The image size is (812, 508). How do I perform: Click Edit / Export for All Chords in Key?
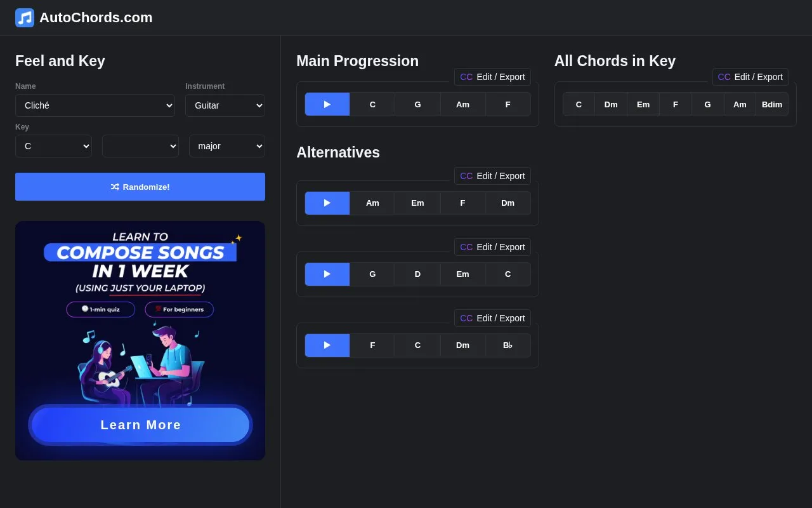pyautogui.click(x=750, y=77)
